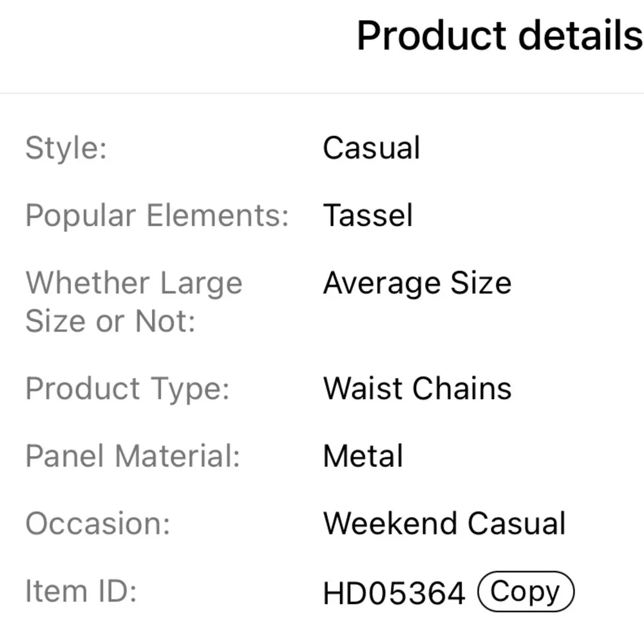Click the Style label
Screen dimensions: 644x644
[x=66, y=148]
